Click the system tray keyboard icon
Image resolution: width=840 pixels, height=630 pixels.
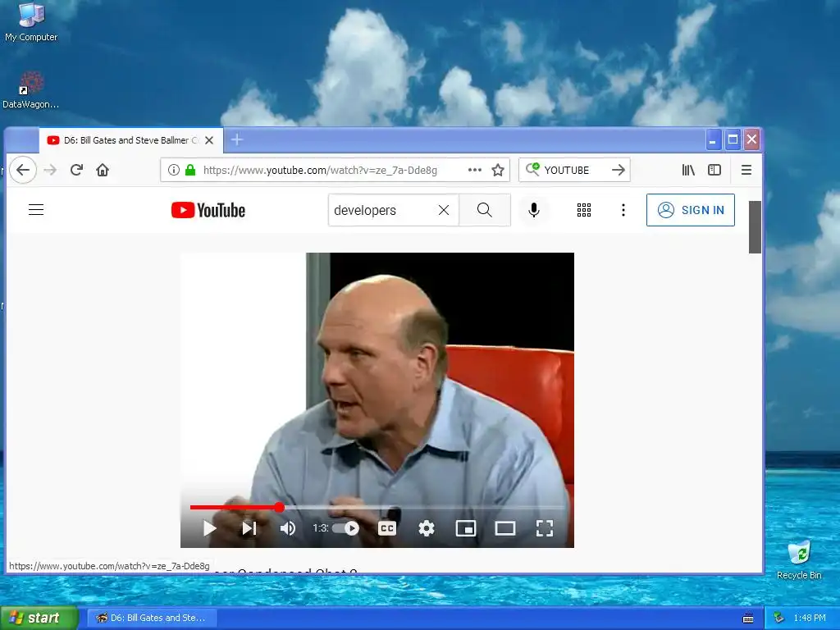[748, 619]
